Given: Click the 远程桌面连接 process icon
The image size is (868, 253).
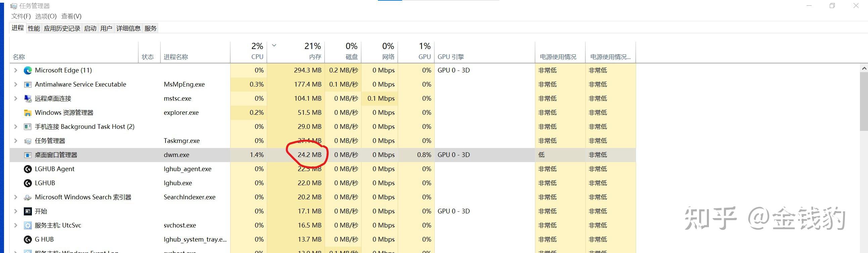Looking at the screenshot, I should (28, 99).
